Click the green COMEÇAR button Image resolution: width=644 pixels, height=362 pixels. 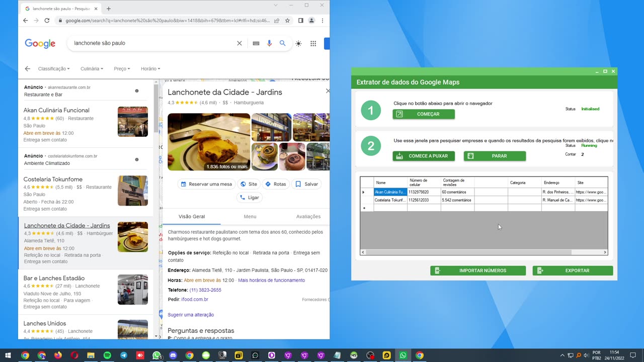[424, 114]
